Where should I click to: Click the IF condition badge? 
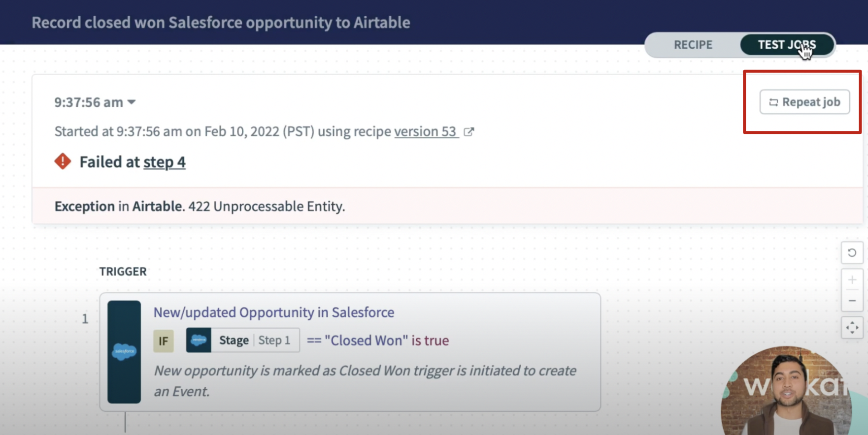[x=163, y=341]
